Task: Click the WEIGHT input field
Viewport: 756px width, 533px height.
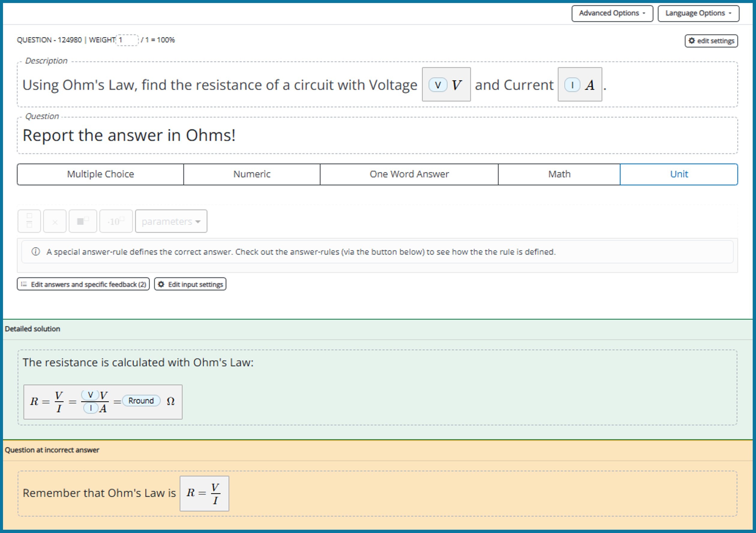Action: coord(127,40)
